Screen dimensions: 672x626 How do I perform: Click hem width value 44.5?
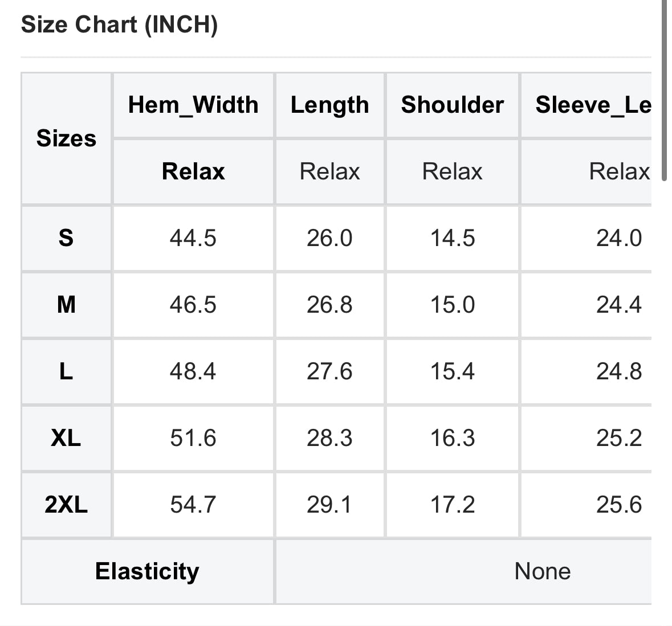[x=193, y=238]
